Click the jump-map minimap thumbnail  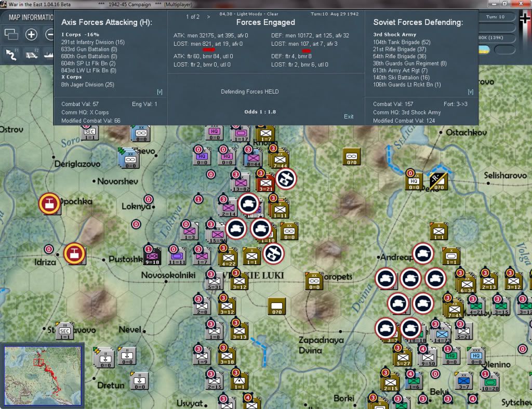click(x=43, y=376)
